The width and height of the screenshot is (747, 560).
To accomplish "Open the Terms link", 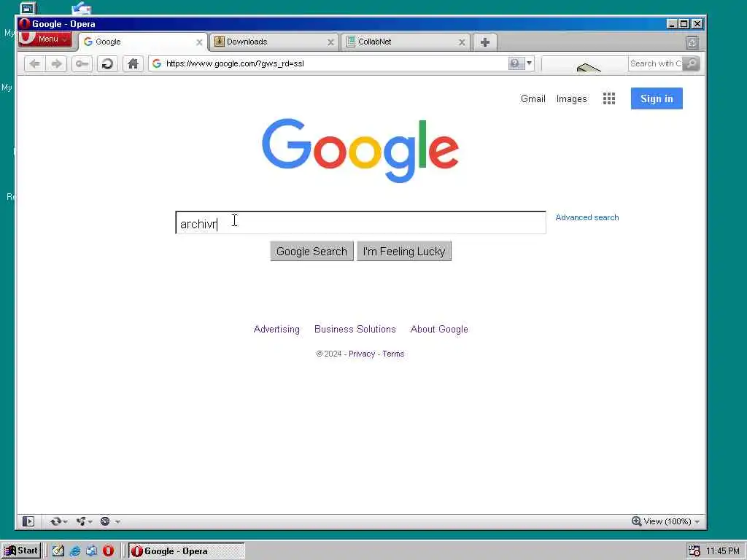I will point(393,354).
